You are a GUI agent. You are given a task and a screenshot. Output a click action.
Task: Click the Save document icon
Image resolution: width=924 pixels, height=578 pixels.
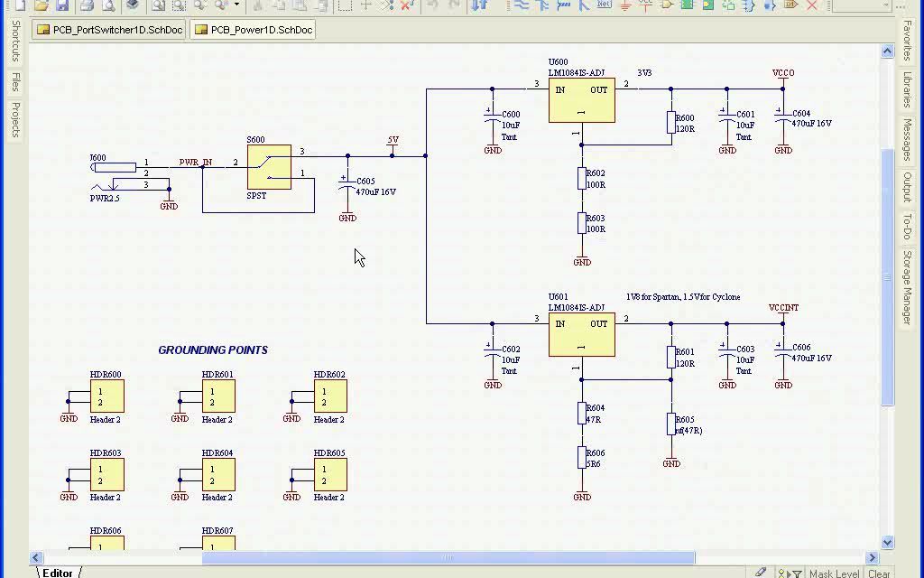click(x=62, y=5)
